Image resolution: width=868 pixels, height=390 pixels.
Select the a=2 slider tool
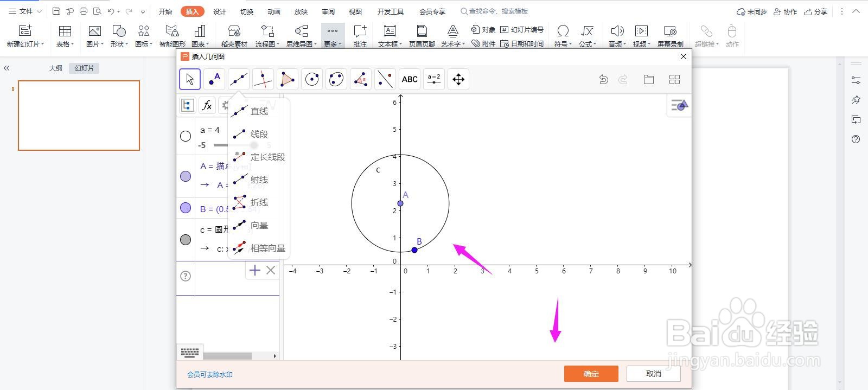coord(434,79)
